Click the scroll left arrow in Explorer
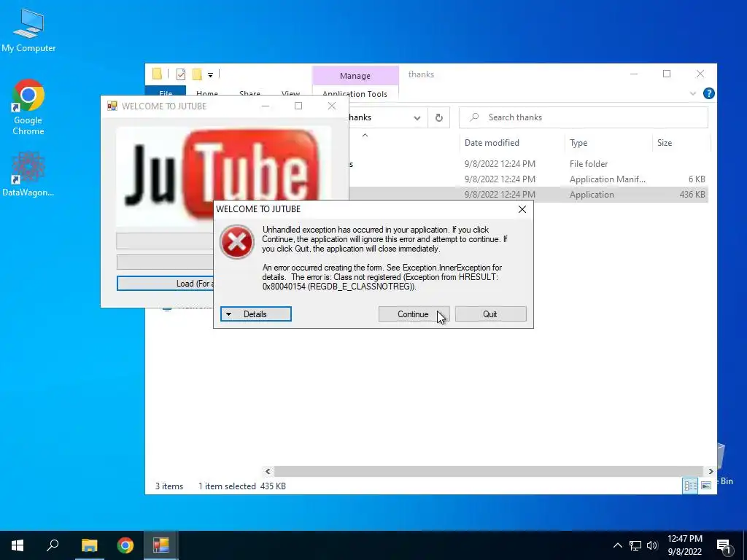This screenshot has width=747, height=560. [x=268, y=471]
